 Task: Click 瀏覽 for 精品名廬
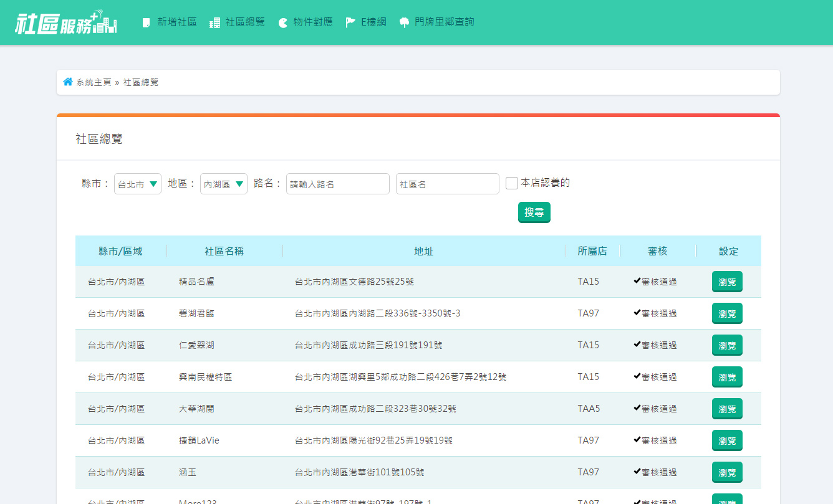pos(727,282)
